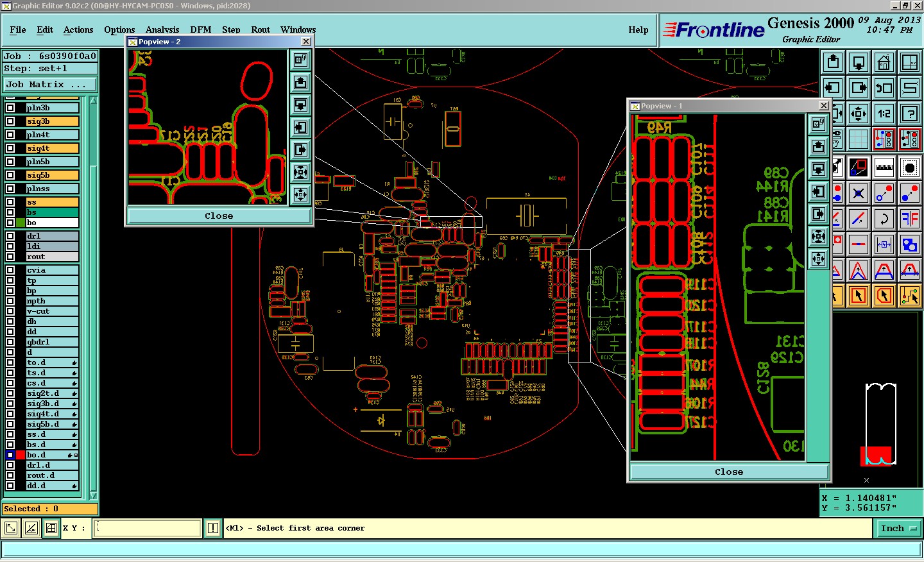Screen dimensions: 924x562
Task: Click the layer list scroll down arrow
Action: (x=93, y=495)
